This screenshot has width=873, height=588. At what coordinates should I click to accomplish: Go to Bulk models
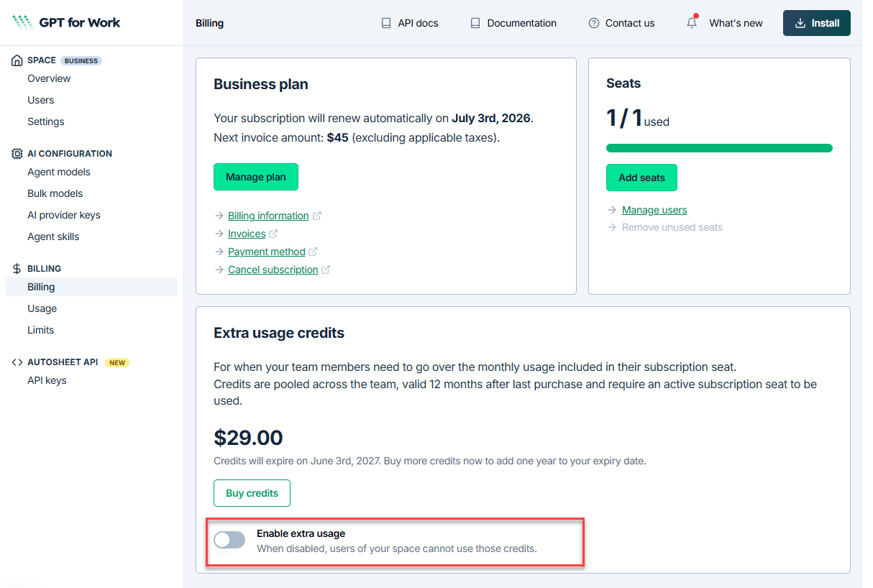55,193
